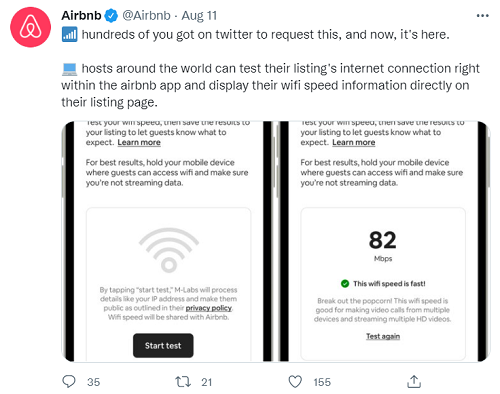Open the three-dot more options menu
The image size is (500, 394).
pos(482,16)
